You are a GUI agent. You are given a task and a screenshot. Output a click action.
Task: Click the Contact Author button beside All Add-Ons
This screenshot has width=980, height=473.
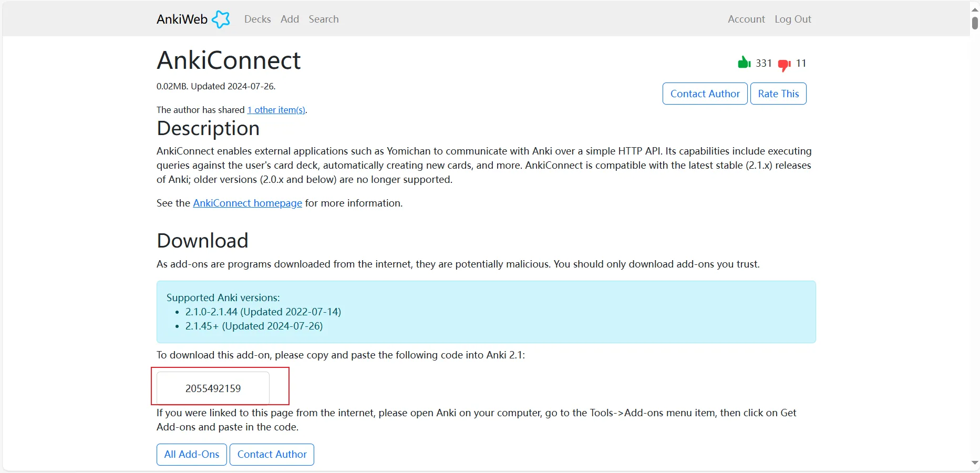tap(272, 455)
